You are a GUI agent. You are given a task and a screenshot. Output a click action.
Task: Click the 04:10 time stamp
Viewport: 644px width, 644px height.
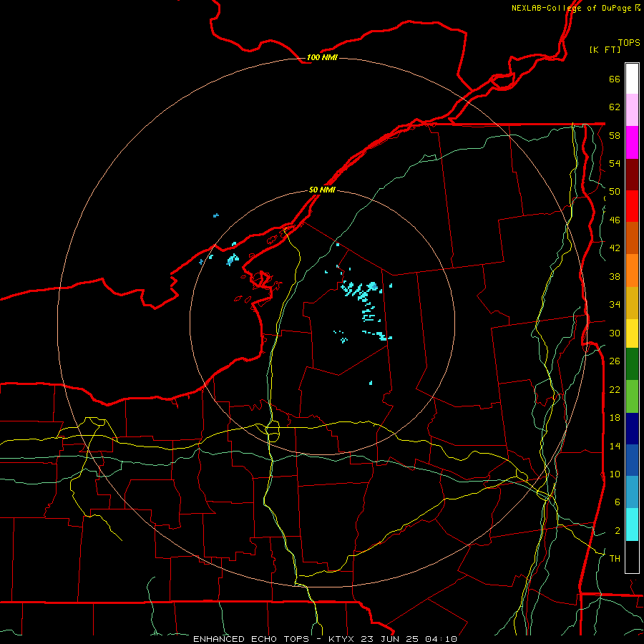(441, 639)
